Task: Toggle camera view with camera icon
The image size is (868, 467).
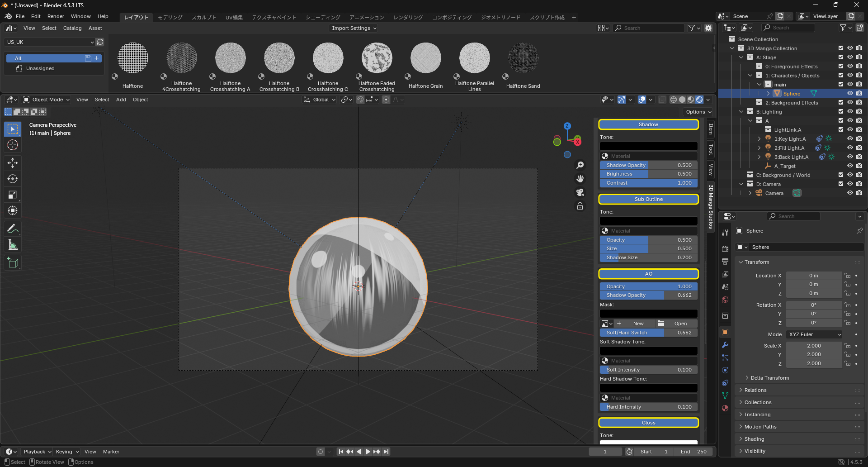Action: click(x=580, y=192)
